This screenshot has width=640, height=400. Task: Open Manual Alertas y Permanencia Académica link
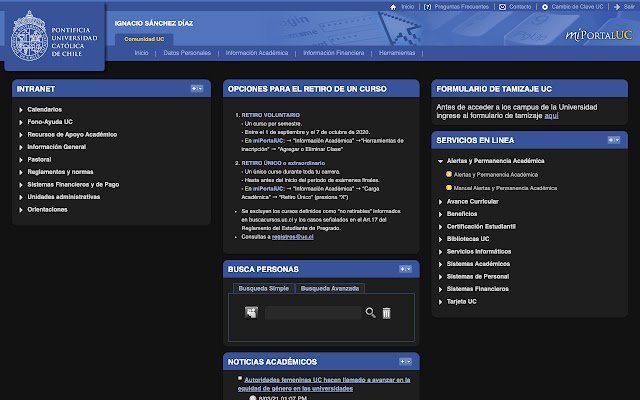click(x=505, y=188)
